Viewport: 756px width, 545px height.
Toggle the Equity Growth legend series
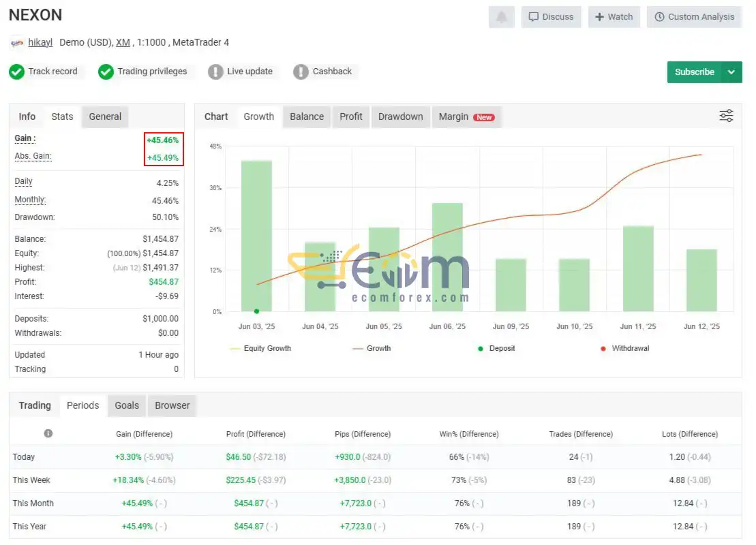point(261,348)
